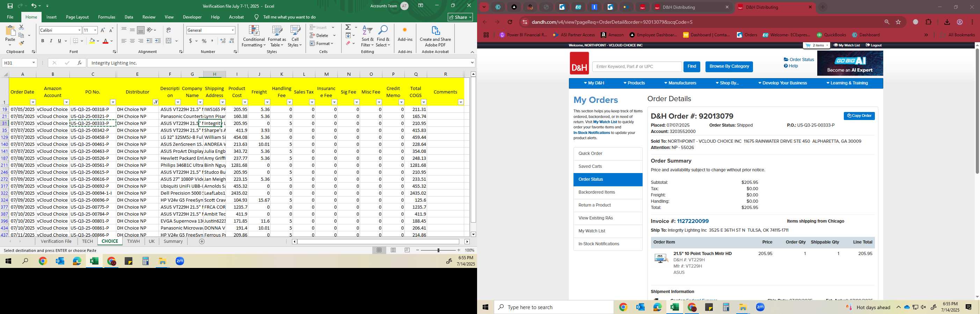Open the Formulas ribbon tab
Viewport: 980px width, 314px height.
point(107,17)
